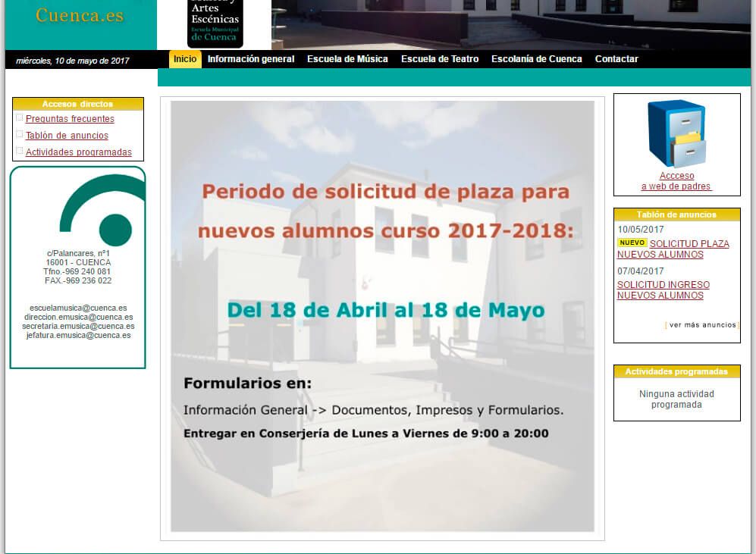Open Escolanía de Cuenca
The width and height of the screenshot is (756, 554).
(x=536, y=58)
